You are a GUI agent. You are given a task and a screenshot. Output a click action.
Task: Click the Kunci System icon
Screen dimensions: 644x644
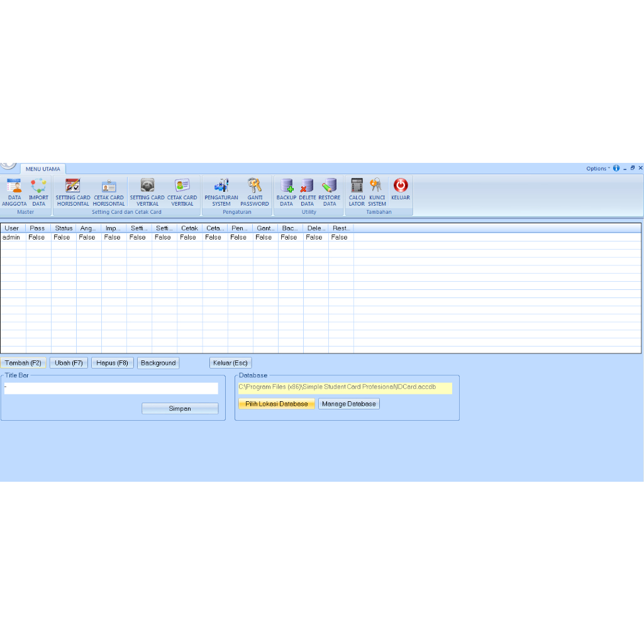[x=377, y=192]
